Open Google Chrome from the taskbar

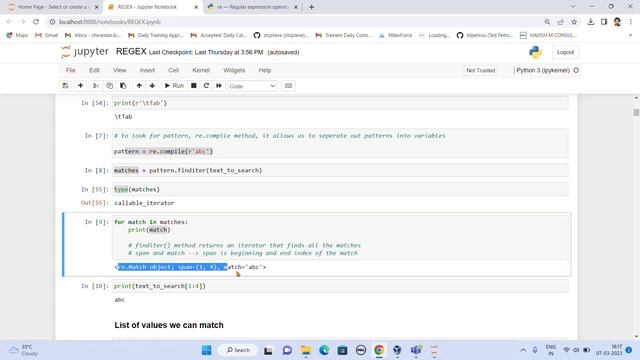(379, 350)
